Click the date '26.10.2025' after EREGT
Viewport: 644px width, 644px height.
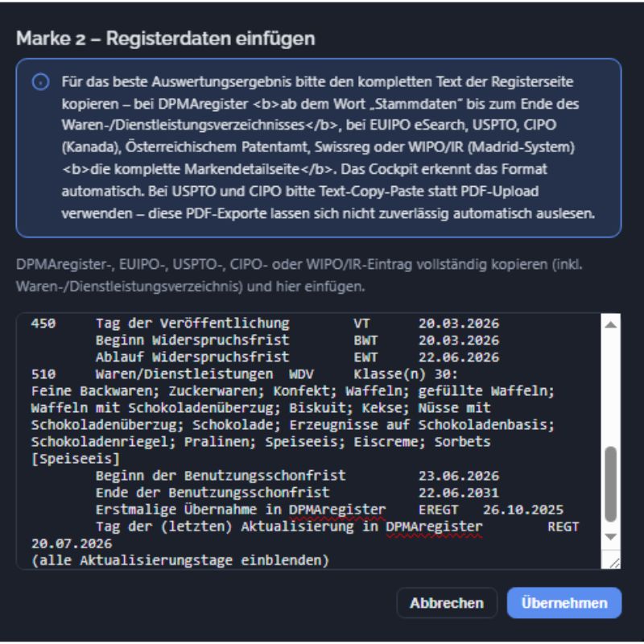[522, 510]
